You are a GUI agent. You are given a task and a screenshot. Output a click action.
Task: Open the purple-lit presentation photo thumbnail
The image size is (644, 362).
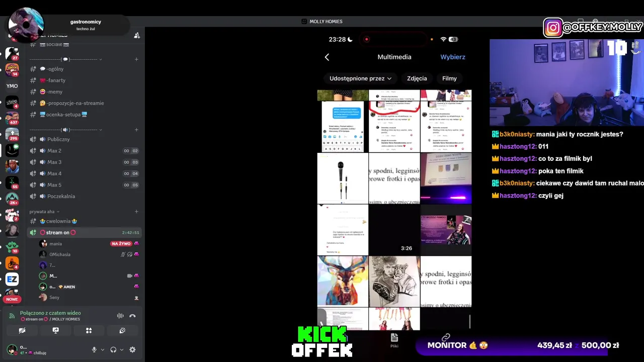click(x=446, y=178)
